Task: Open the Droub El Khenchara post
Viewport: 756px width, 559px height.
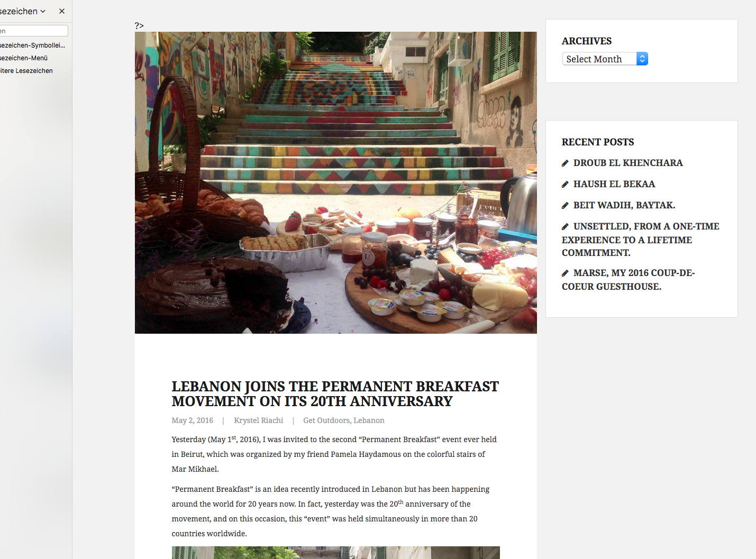Action: [628, 163]
